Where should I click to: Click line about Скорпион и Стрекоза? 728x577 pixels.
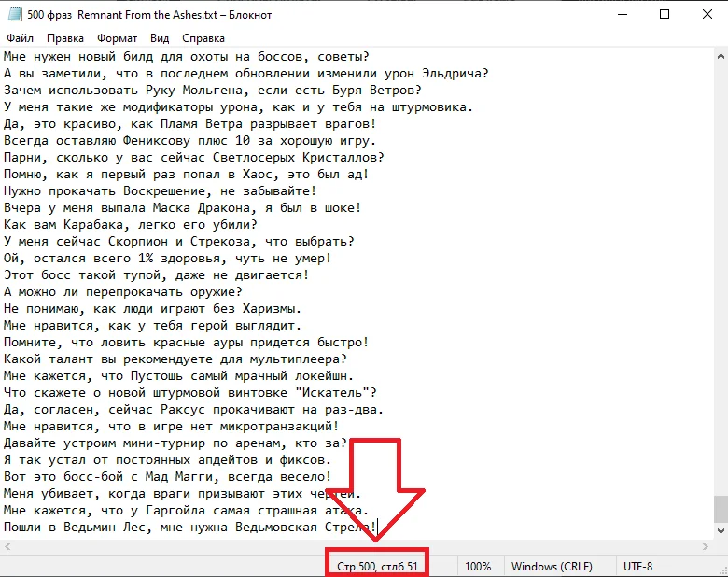179,242
